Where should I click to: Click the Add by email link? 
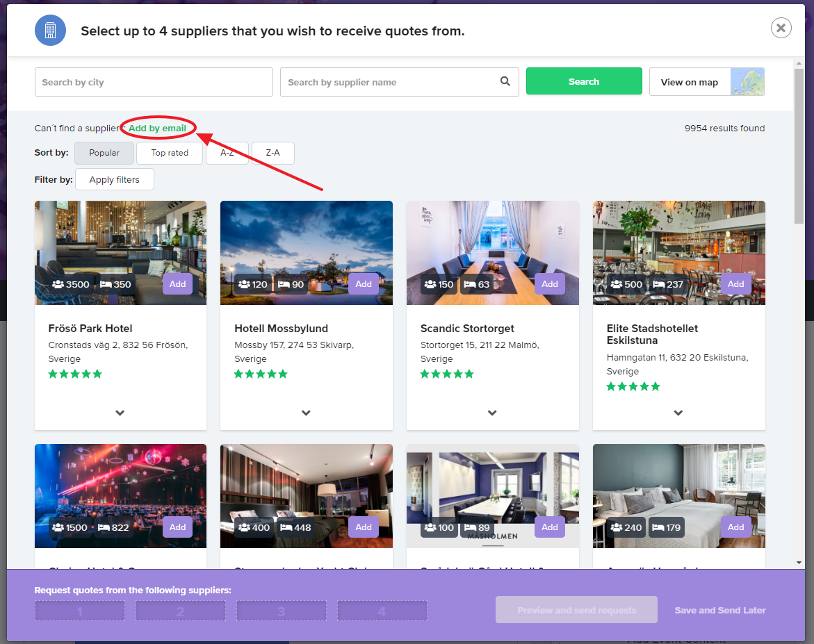pyautogui.click(x=157, y=129)
